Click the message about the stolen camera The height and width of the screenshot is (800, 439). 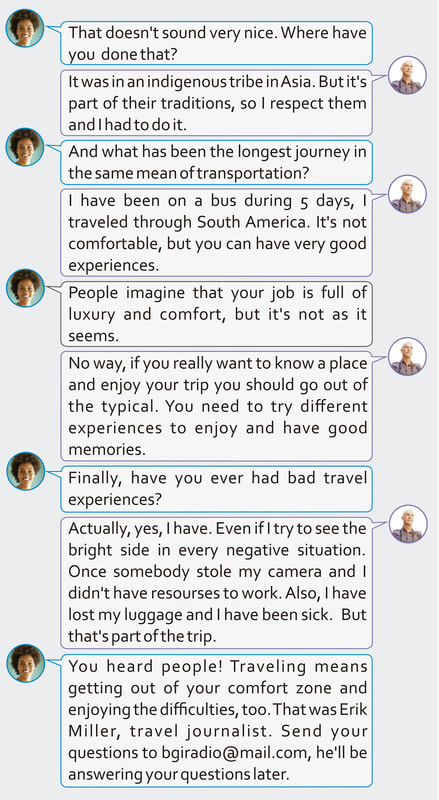coord(216,582)
